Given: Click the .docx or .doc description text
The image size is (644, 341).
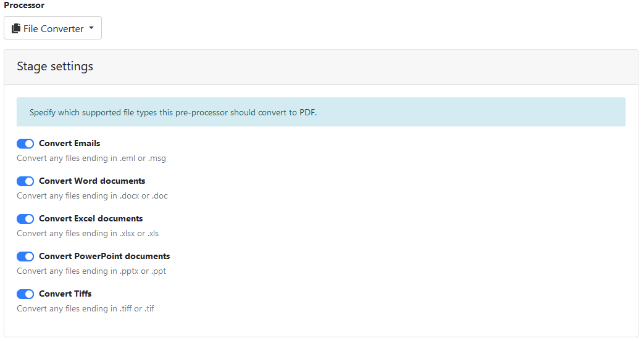Looking at the screenshot, I should (x=92, y=196).
